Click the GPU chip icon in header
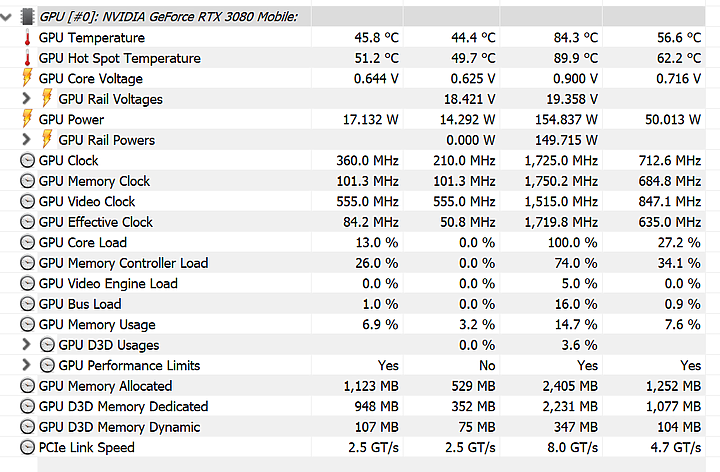Image resolution: width=720 pixels, height=472 pixels. click(27, 17)
